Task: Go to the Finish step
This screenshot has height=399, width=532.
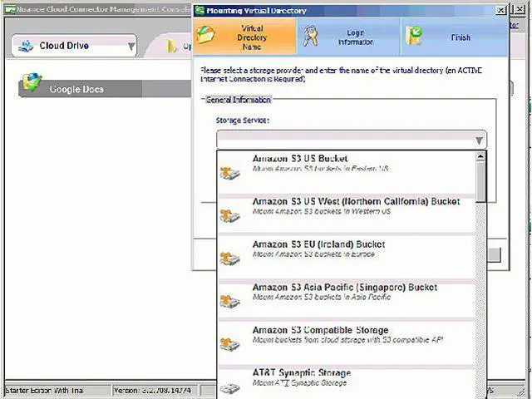Action: [460, 37]
